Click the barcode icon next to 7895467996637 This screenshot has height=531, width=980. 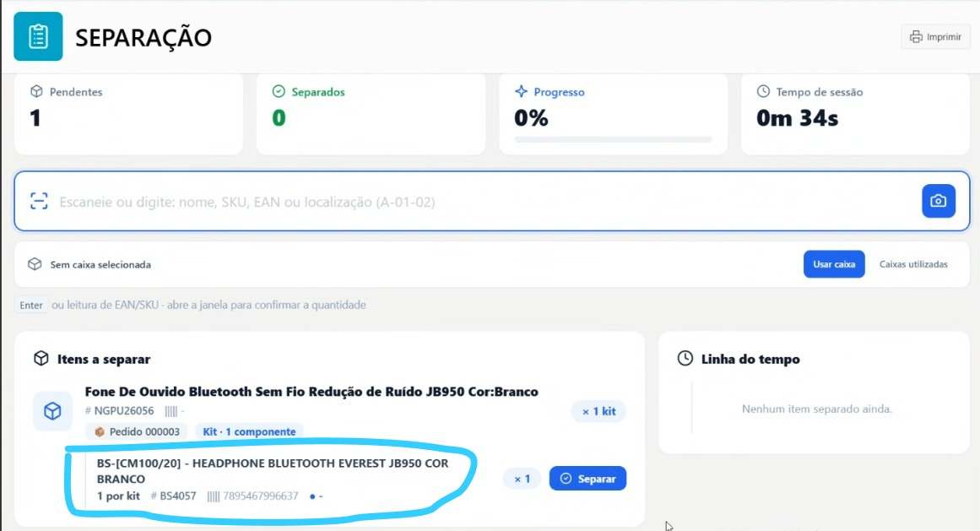213,496
